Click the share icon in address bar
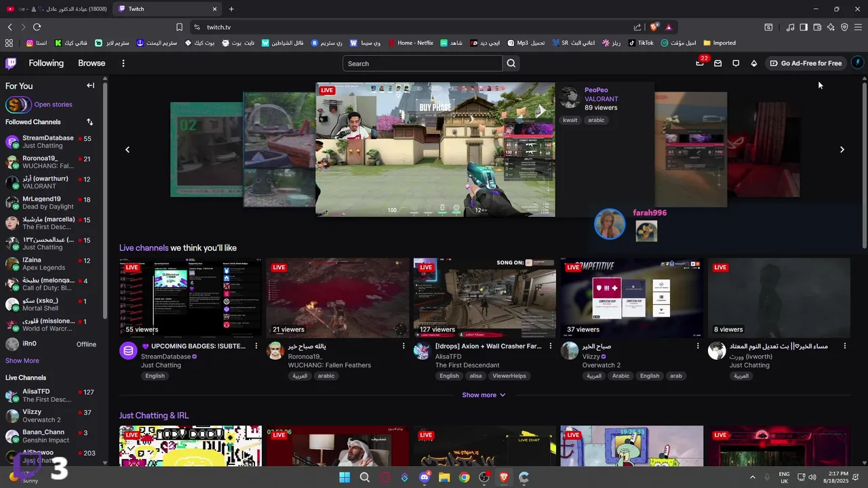 637,27
